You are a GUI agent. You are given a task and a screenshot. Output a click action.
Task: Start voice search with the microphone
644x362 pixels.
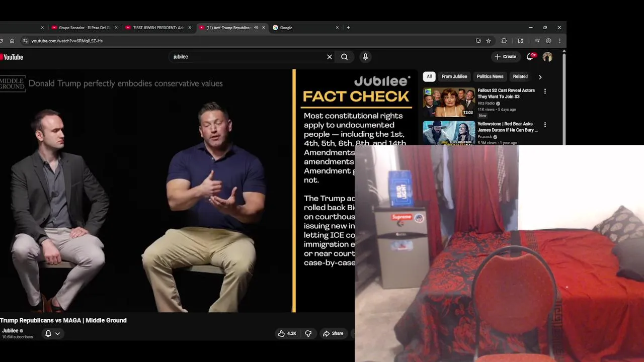pyautogui.click(x=365, y=57)
